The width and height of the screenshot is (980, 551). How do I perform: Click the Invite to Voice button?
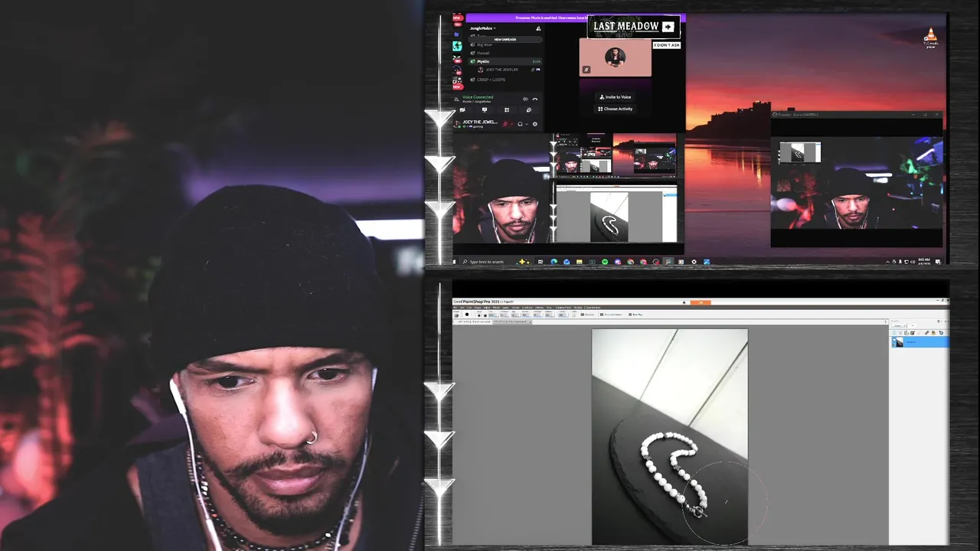[x=616, y=97]
